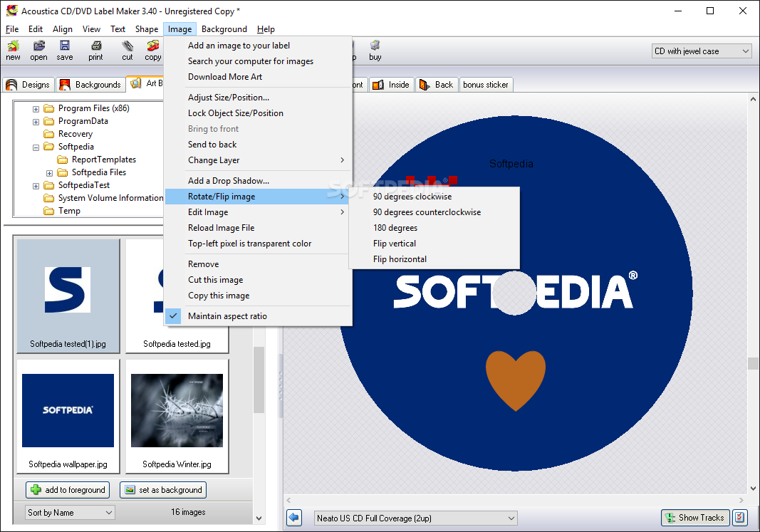This screenshot has height=532, width=760.
Task: Select Reload Image File
Action: click(x=259, y=228)
